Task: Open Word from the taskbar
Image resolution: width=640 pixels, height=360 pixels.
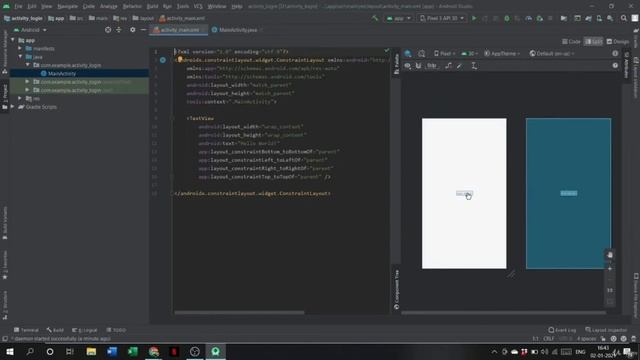Action: pyautogui.click(x=112, y=351)
